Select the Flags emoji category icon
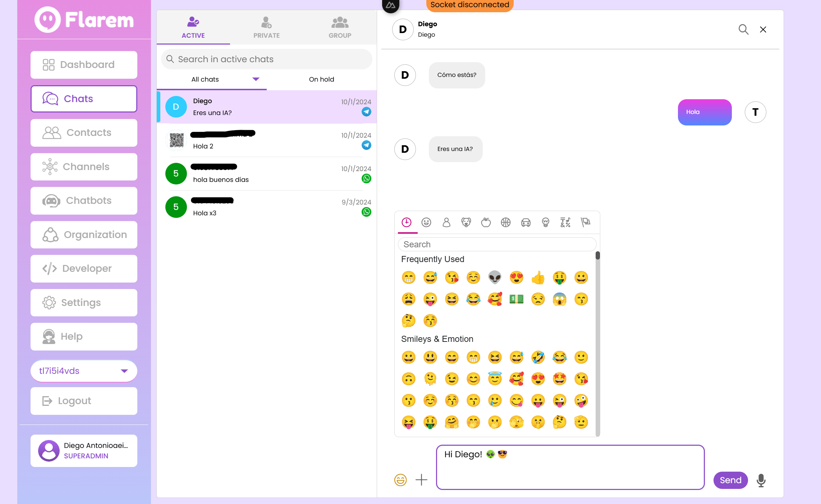The image size is (821, 504). (x=586, y=223)
